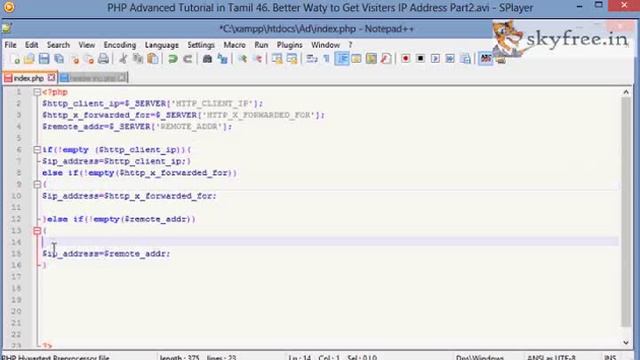Collapse the fold at line 1 <?php
Screen dimensions: 640x360
point(37,92)
